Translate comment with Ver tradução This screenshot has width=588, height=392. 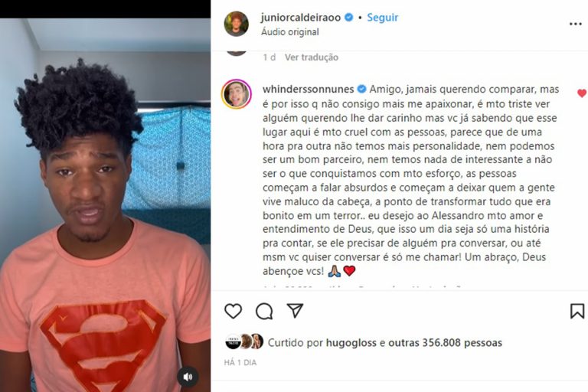point(312,57)
